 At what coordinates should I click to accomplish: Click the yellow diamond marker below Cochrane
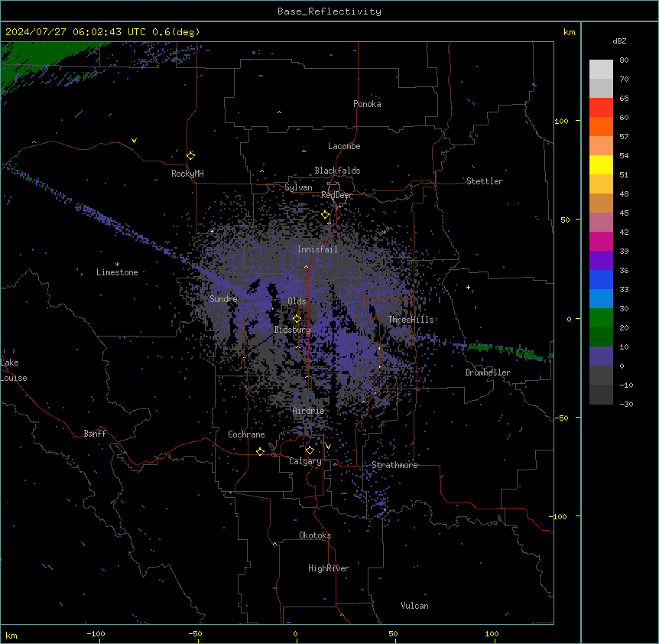point(260,451)
